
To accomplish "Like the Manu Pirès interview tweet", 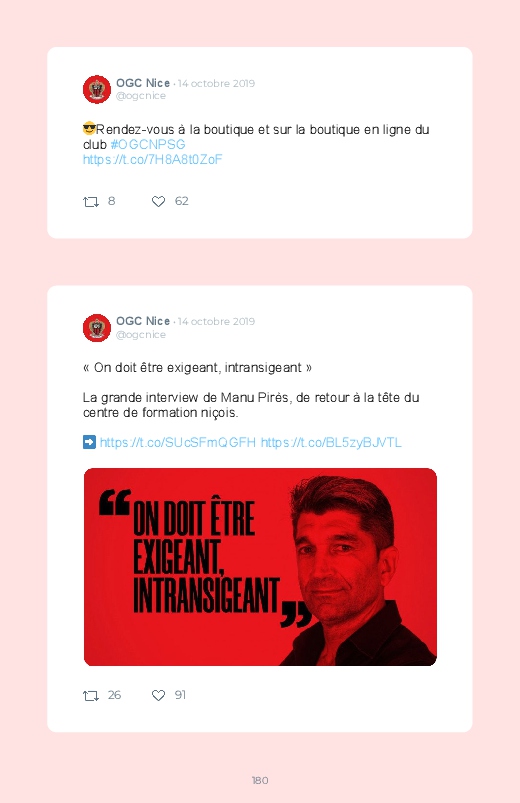I will pyautogui.click(x=158, y=695).
